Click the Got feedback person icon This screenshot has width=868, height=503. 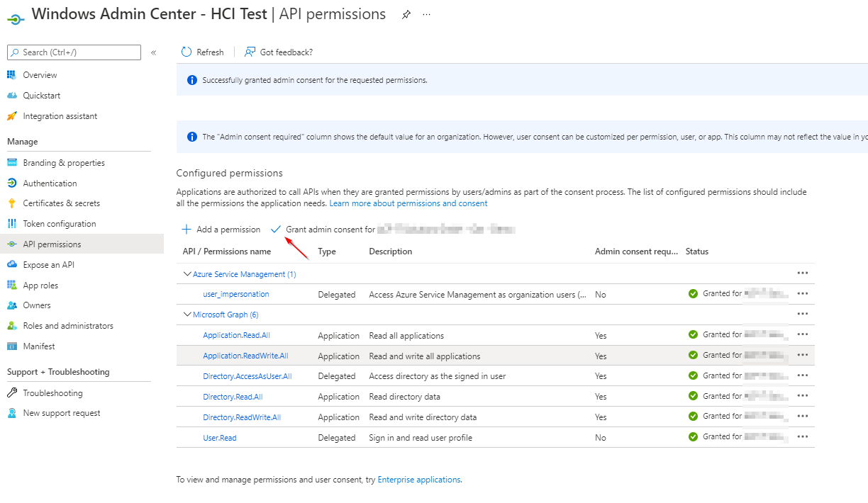click(250, 52)
